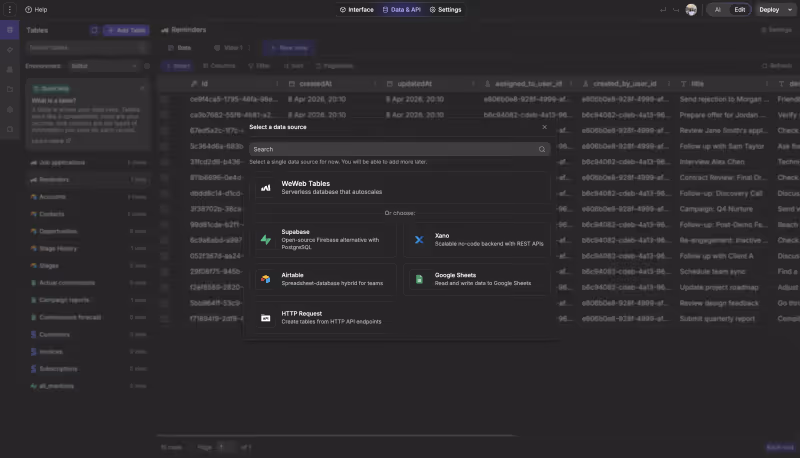Open the users icon in left rail
800x458 pixels.
click(x=10, y=70)
